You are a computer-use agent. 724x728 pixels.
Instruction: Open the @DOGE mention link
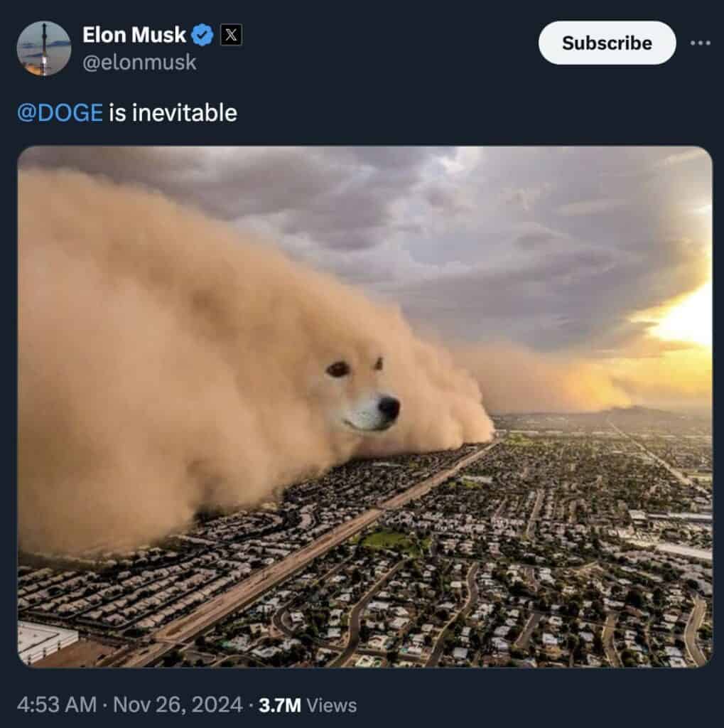[60, 113]
